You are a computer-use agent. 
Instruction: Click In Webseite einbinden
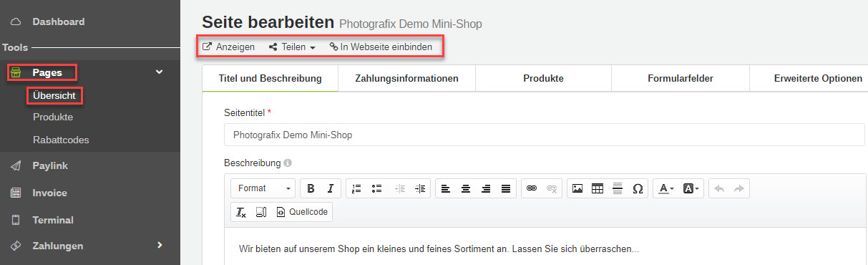[x=381, y=47]
